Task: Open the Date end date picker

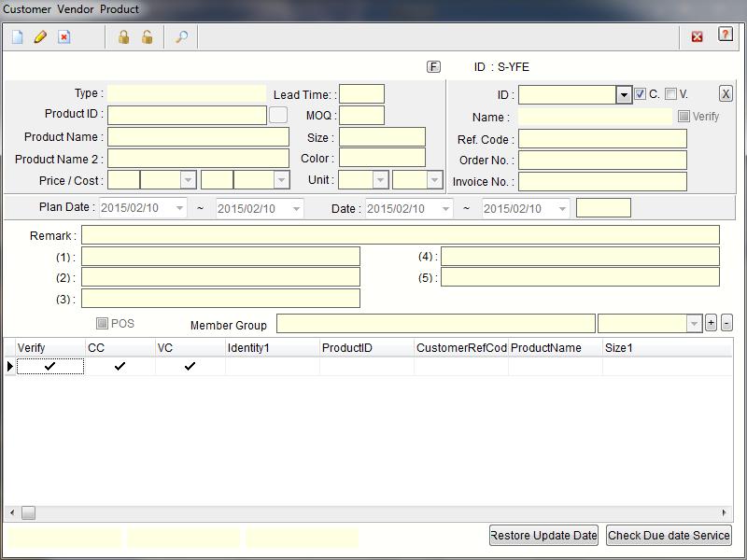Action: click(x=562, y=208)
